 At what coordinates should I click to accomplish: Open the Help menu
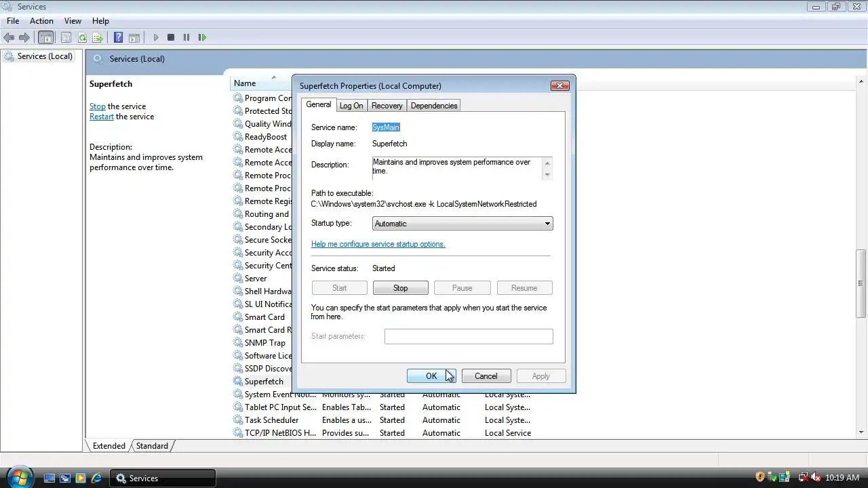100,21
